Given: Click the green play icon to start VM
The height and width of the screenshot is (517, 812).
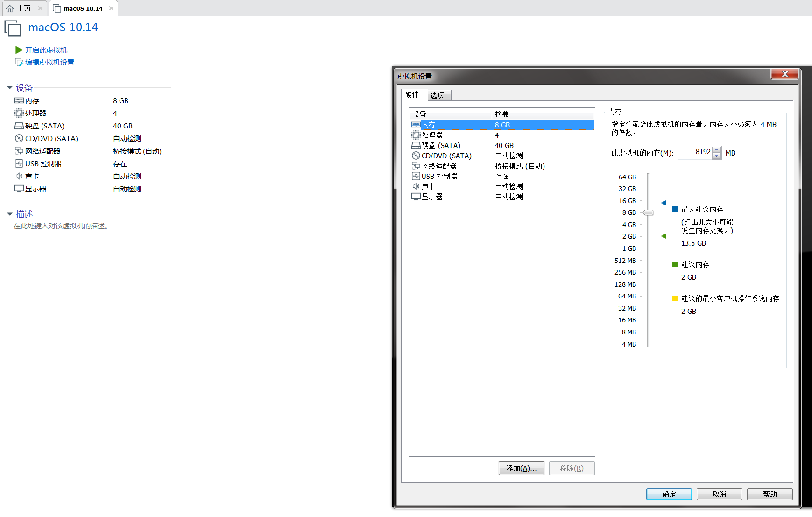Looking at the screenshot, I should [19, 50].
